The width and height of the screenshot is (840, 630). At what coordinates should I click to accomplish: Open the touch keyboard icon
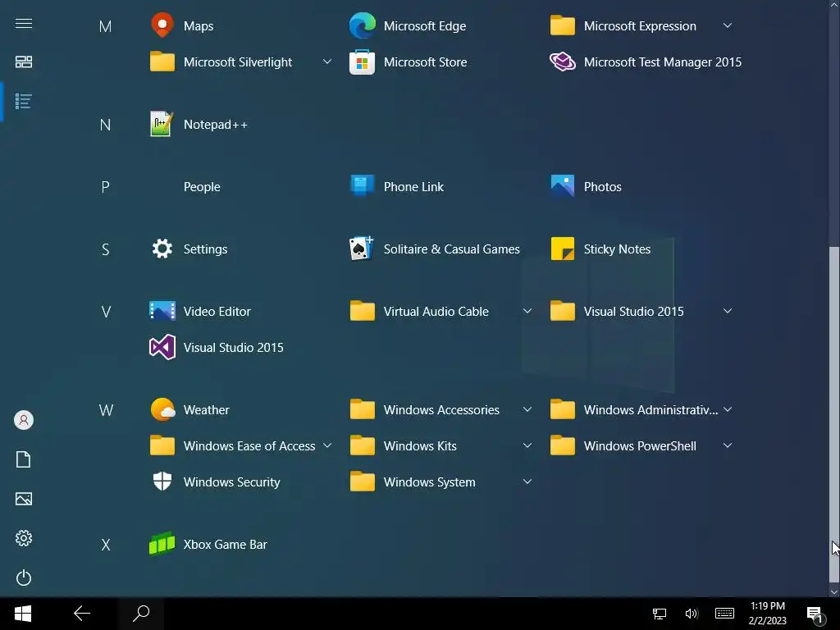tap(724, 614)
